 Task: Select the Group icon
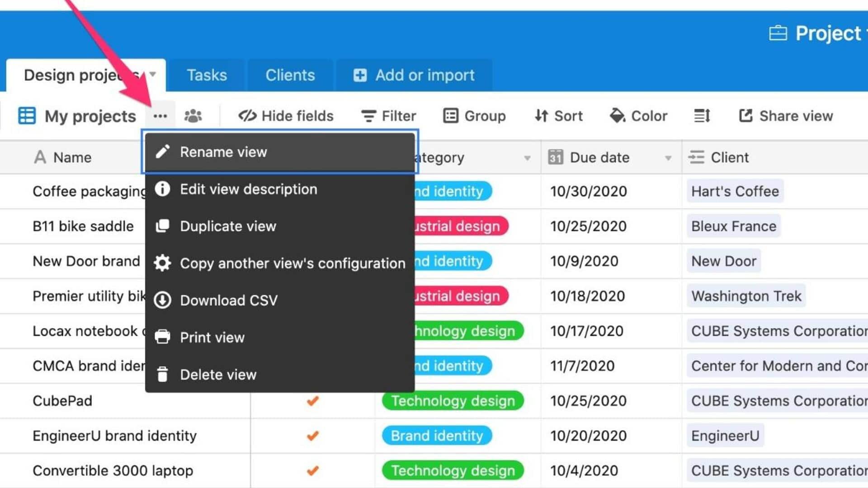point(450,116)
